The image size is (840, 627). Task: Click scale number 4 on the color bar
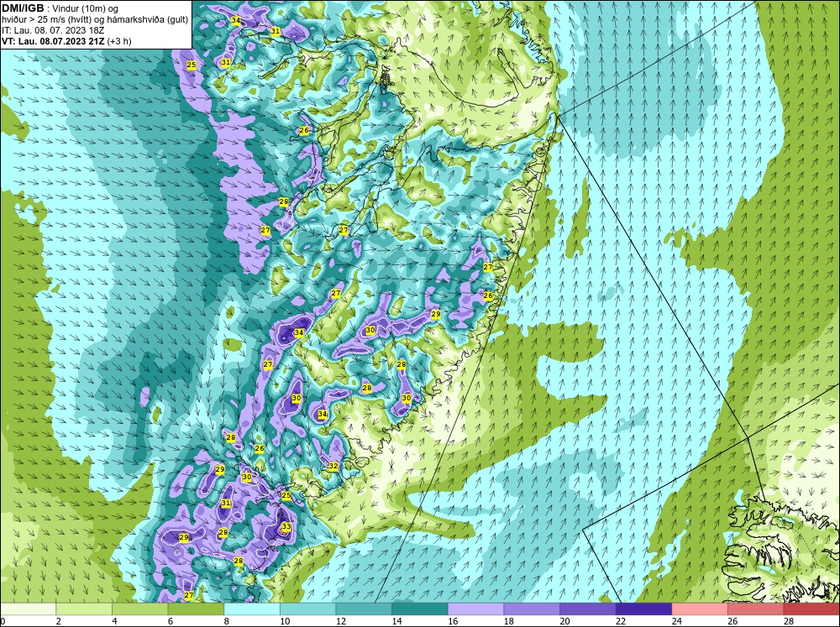[x=114, y=621]
